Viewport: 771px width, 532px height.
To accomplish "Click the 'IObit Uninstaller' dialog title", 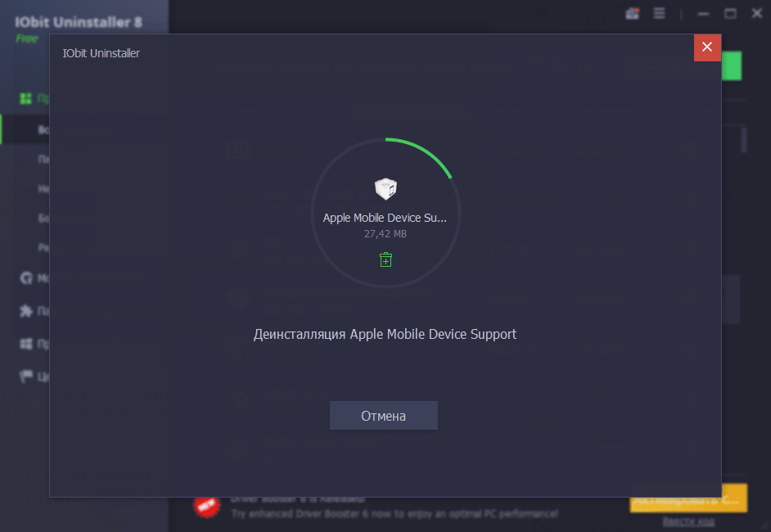I will point(101,53).
